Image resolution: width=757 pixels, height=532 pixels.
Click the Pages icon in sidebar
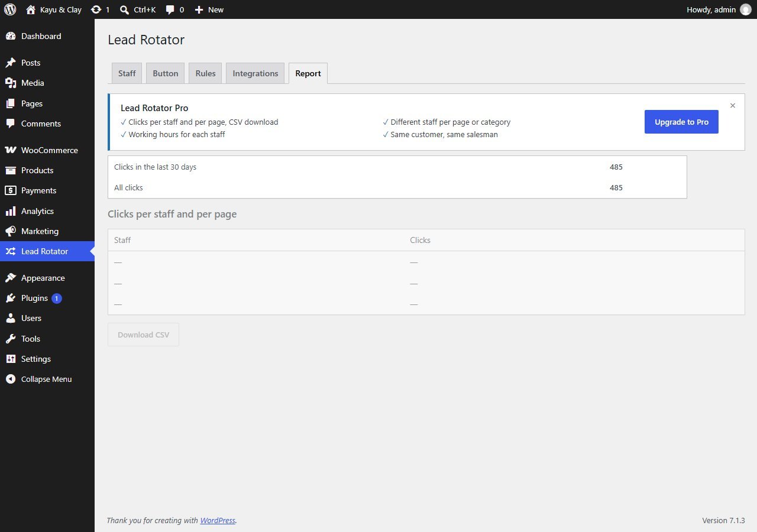(11, 103)
